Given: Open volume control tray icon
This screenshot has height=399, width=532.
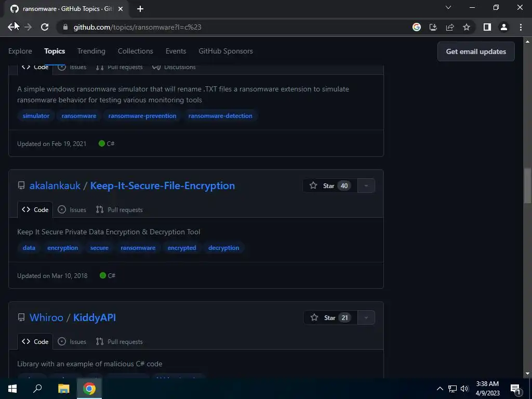Looking at the screenshot, I should (x=464, y=389).
